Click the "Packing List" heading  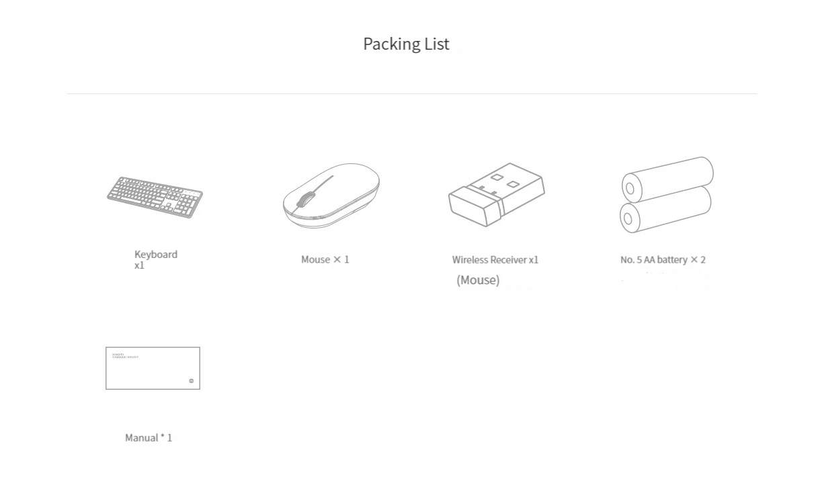(x=406, y=44)
